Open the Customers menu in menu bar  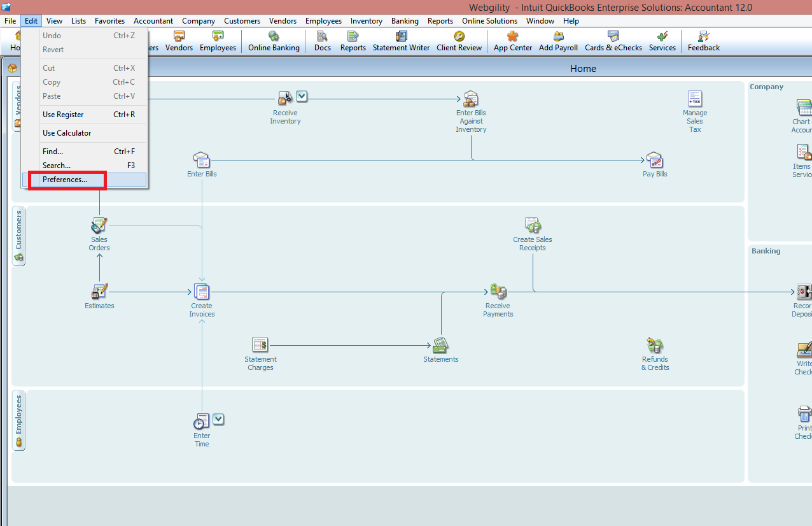tap(242, 21)
